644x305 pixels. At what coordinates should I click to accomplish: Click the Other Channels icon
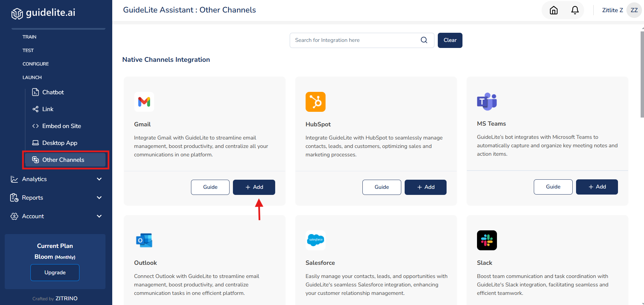coord(35,160)
